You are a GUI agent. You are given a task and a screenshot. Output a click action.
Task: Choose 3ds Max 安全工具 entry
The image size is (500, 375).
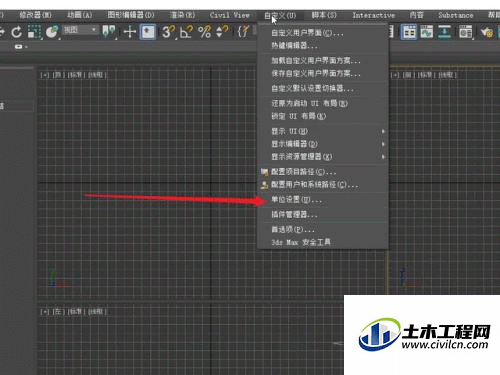pos(323,242)
